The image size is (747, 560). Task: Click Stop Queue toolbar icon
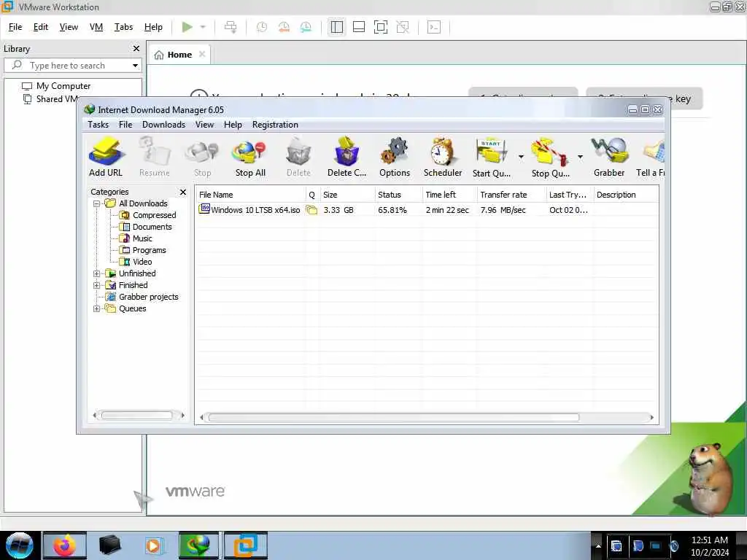click(x=550, y=157)
